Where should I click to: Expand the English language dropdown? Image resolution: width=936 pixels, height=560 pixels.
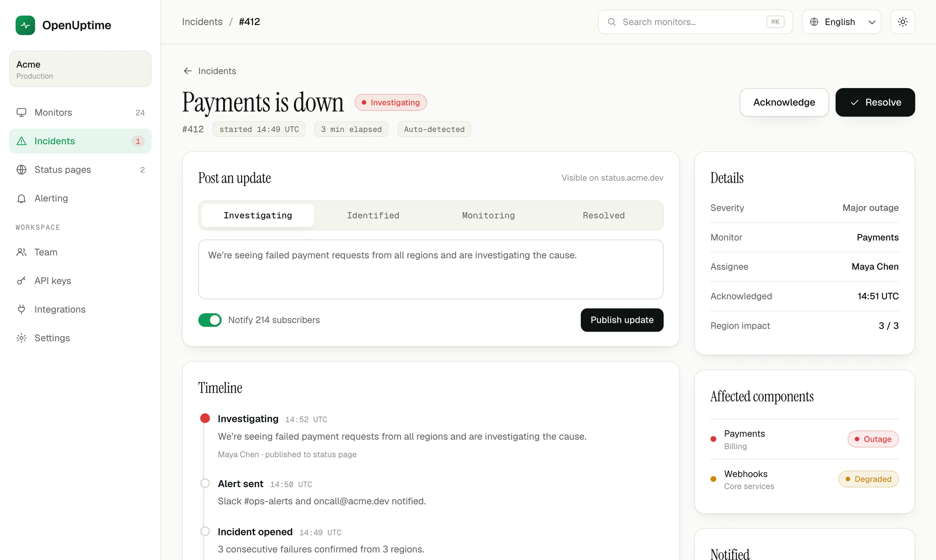pos(841,22)
